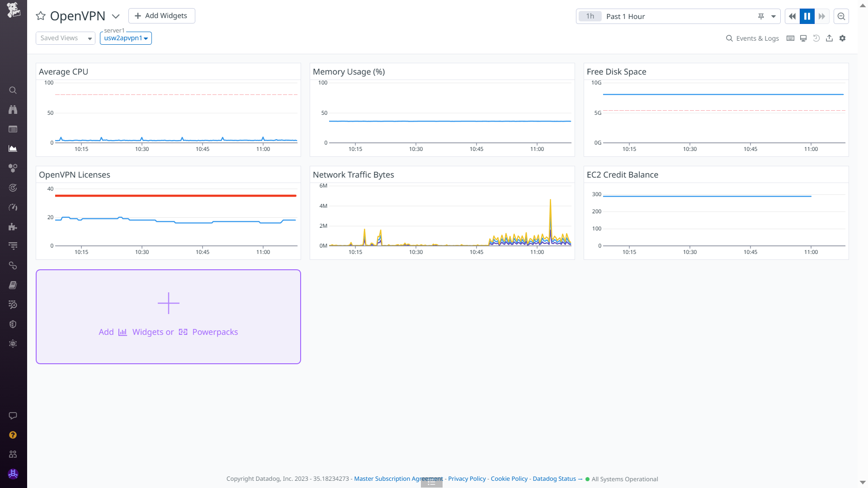Enter TV mode with monitor icon
Image resolution: width=868 pixels, height=488 pixels.
coord(803,38)
